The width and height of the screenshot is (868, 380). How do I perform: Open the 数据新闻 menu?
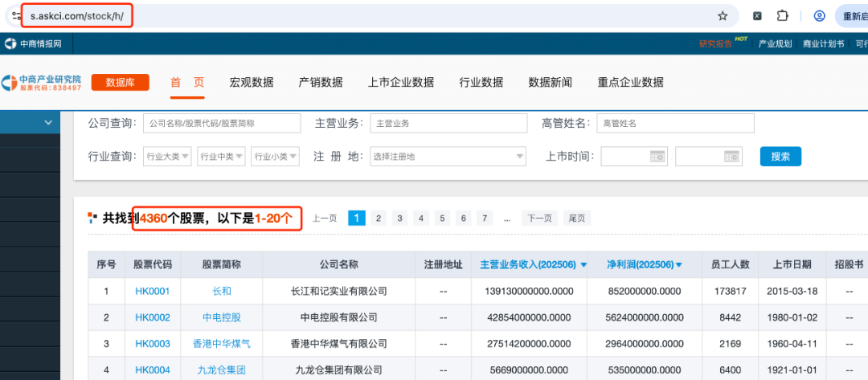pos(551,83)
